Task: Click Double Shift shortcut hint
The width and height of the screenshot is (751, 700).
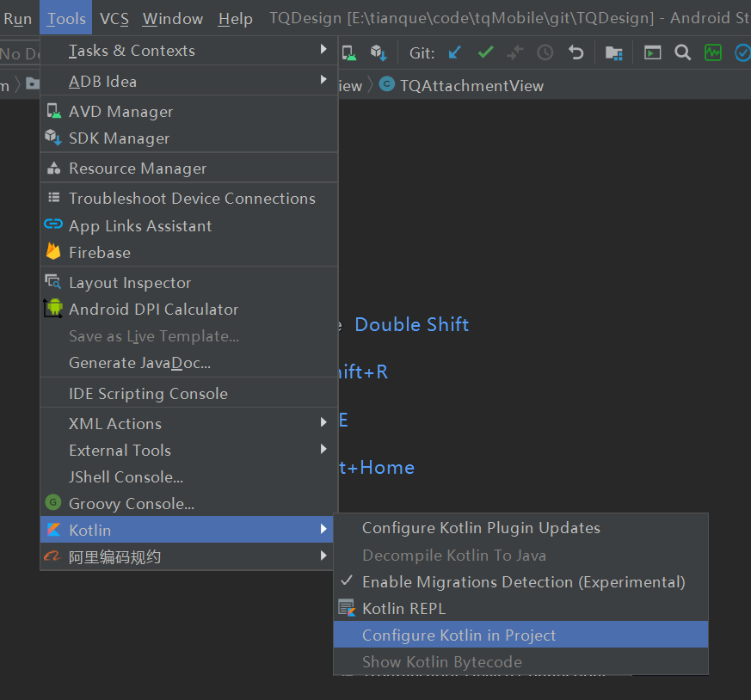Action: 412,324
